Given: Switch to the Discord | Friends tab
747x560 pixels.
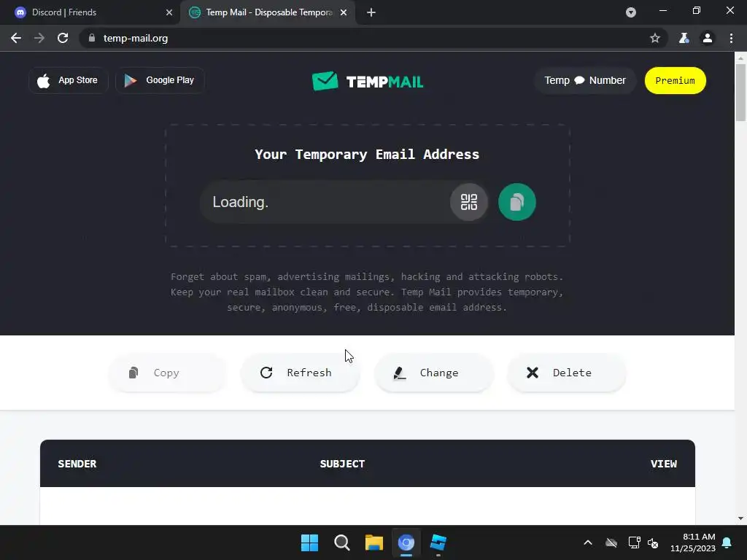Looking at the screenshot, I should (x=90, y=12).
